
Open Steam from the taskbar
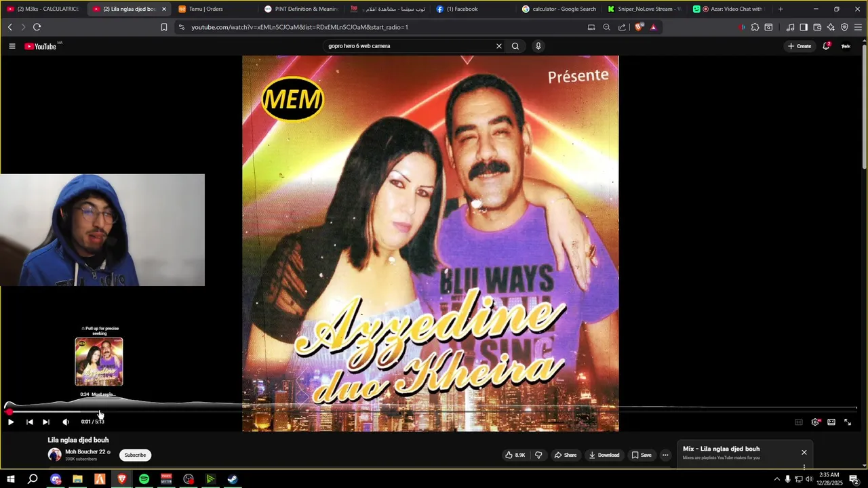233,479
